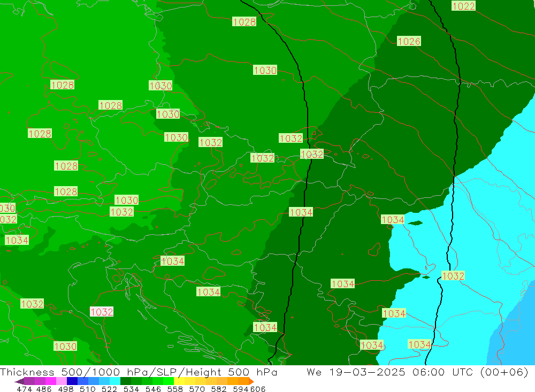Click the legend value 534
The image size is (535, 392).
[x=131, y=389]
